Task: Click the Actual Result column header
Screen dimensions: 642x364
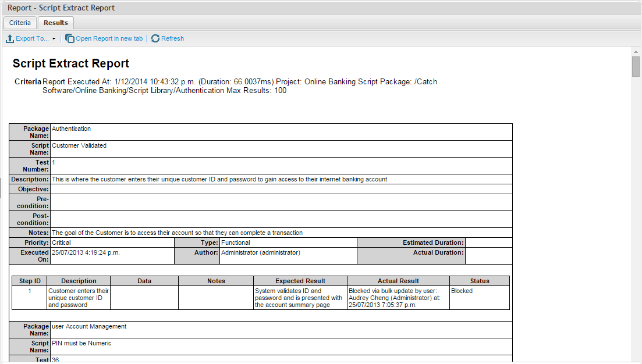Action: (398, 281)
